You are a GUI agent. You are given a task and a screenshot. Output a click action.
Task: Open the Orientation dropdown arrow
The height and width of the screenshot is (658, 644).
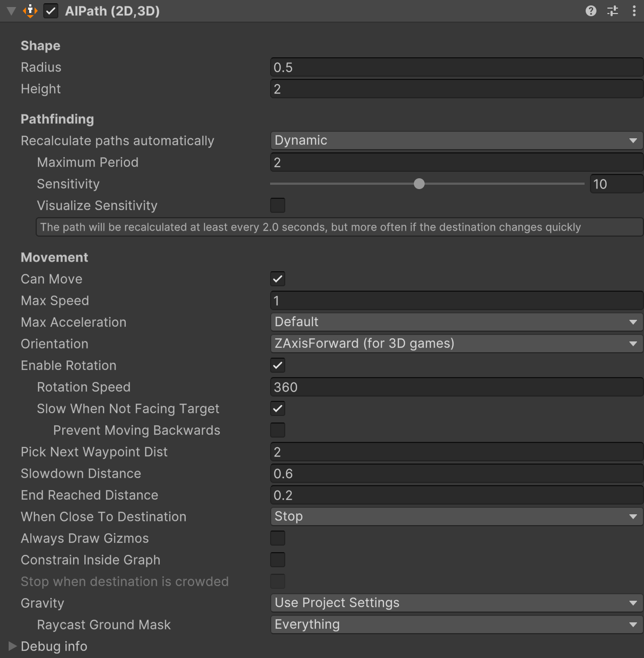(x=633, y=344)
